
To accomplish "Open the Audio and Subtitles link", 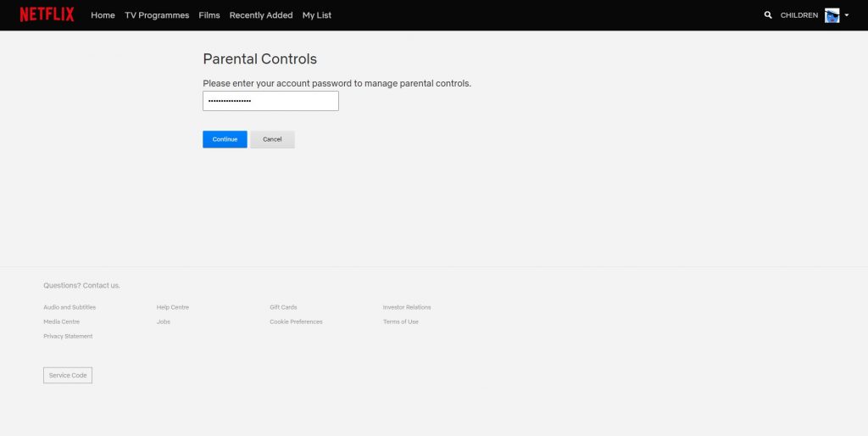I will coord(70,307).
